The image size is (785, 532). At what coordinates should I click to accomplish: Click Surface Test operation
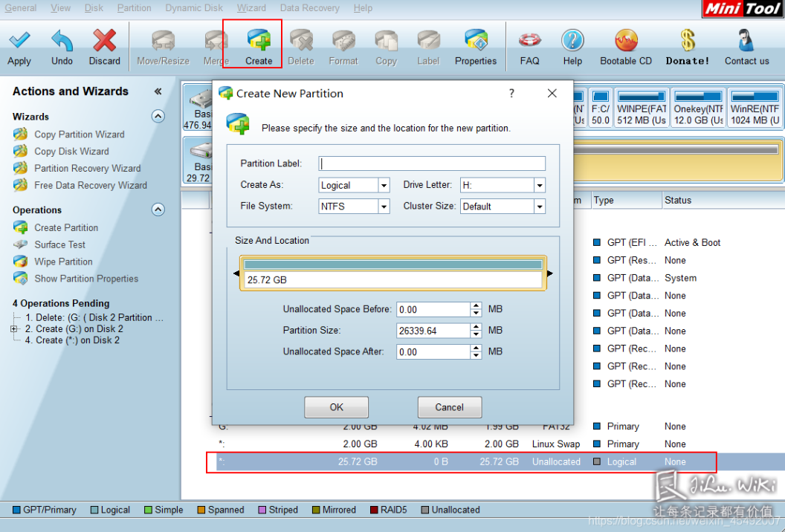coord(59,244)
